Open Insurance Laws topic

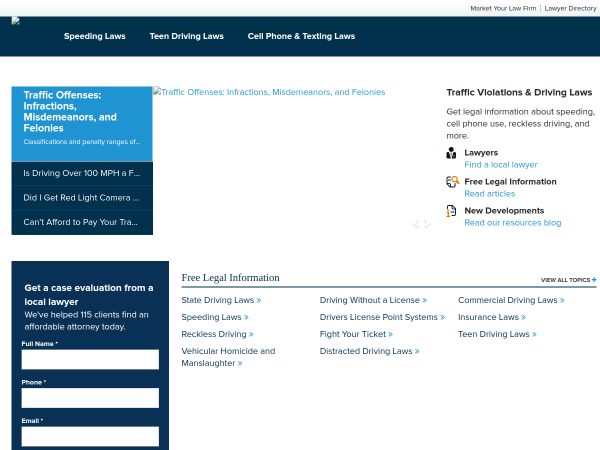[x=492, y=317]
